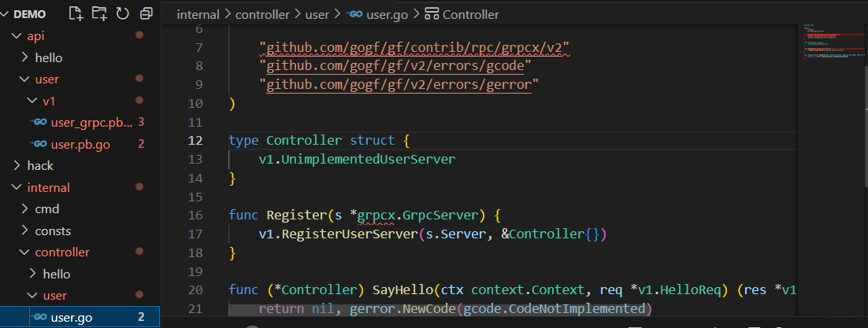Open the 'controller' breadcrumb segment
This screenshot has width=868, height=328.
(x=263, y=14)
